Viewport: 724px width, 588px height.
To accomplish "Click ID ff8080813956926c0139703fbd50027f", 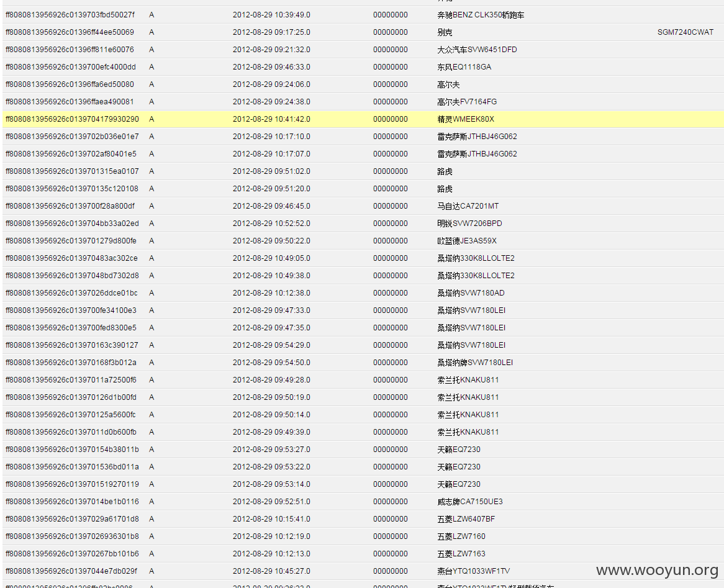I will 70,15.
